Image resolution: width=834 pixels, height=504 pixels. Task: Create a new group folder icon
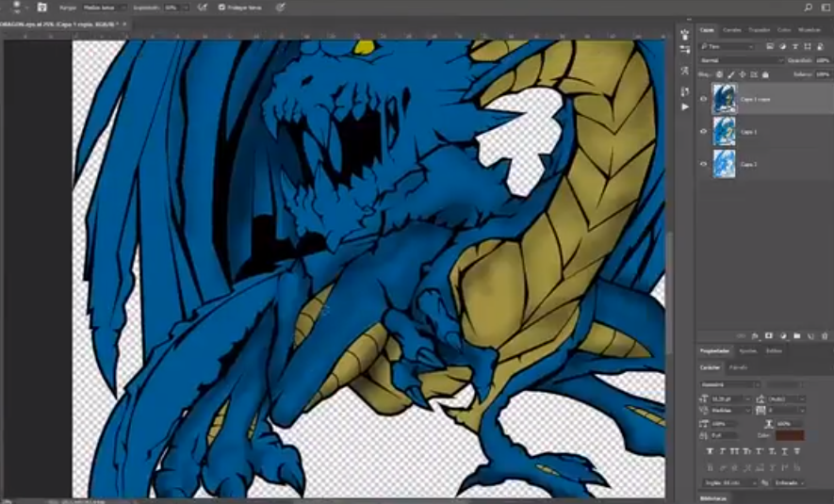[x=796, y=336]
